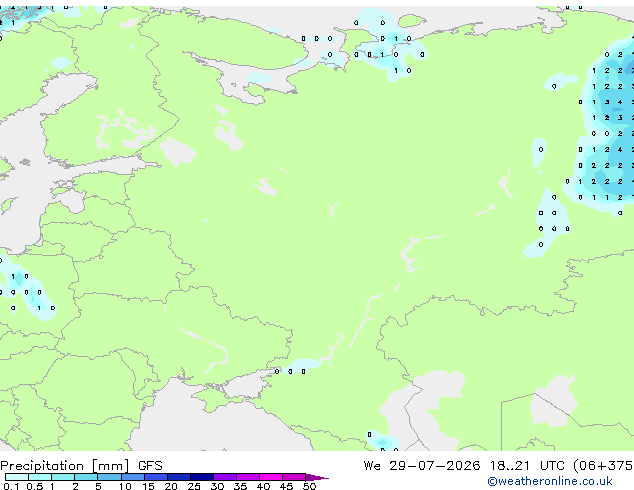Select the 5–10 mm legend swatch
The width and height of the screenshot is (634, 490).
tap(109, 477)
